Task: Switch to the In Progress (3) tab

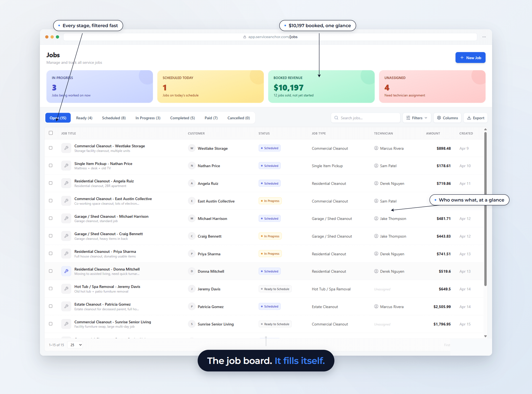Action: click(148, 118)
